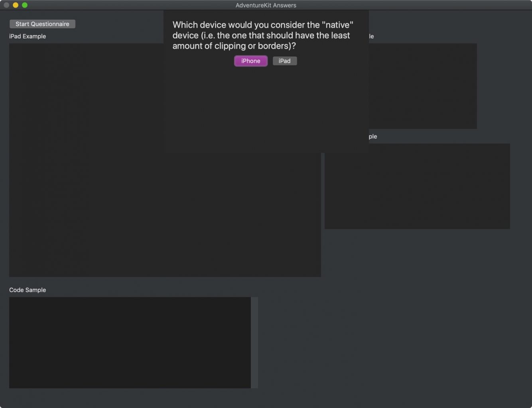Zoom the window with the green button
The image size is (532, 408).
click(x=25, y=5)
